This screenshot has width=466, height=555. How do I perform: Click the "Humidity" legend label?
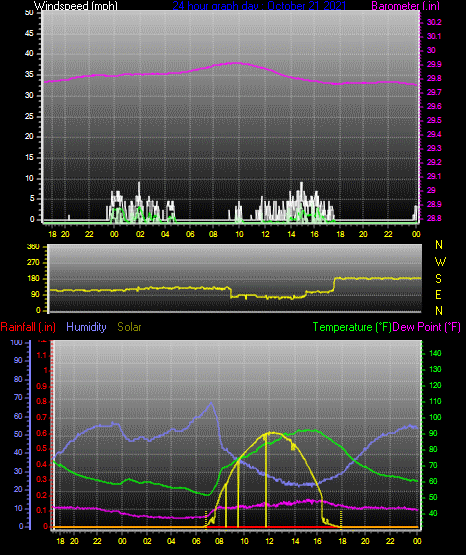coord(86,327)
